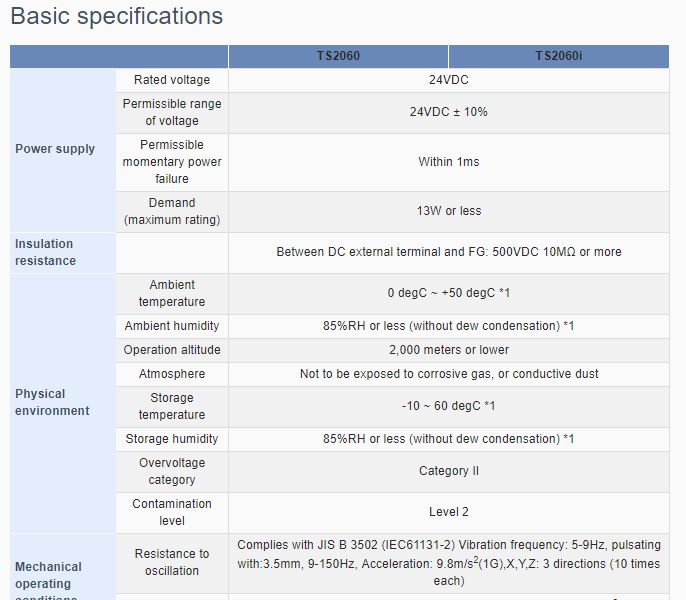Select the 2,000 meters or lower value
The image size is (686, 600).
tap(448, 350)
